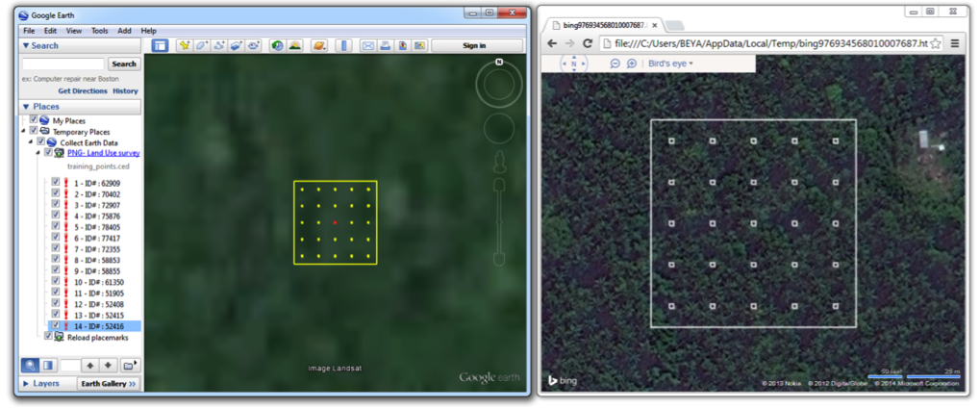Click the Email envelope icon in Google Earth
Image resolution: width=980 pixels, height=408 pixels.
[368, 45]
